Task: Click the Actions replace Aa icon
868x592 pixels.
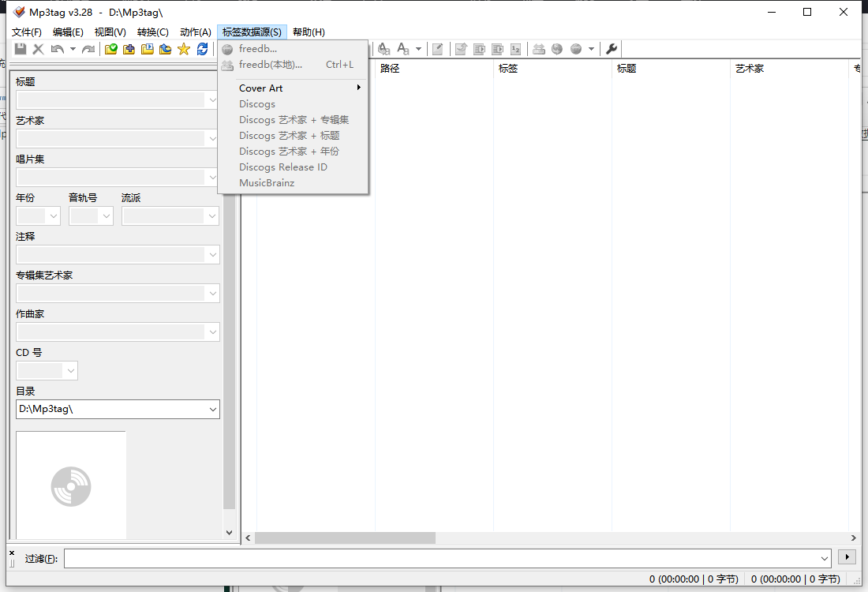Action: pyautogui.click(x=384, y=49)
